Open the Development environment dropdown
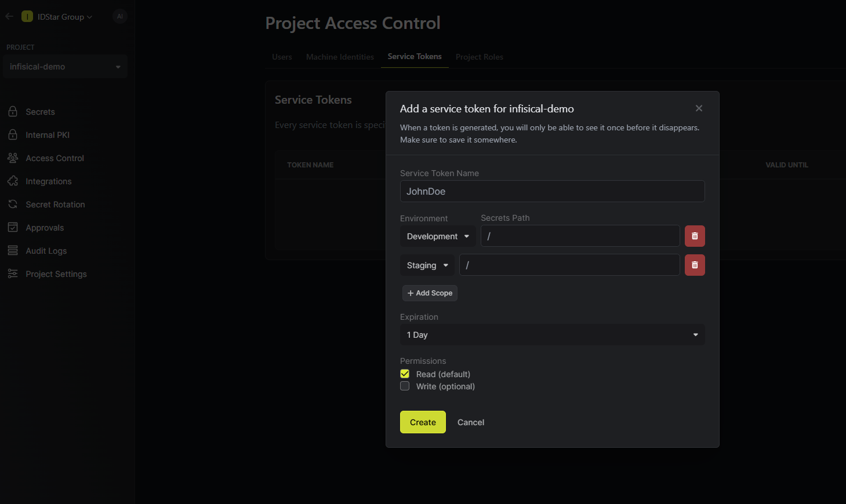846x504 pixels. [x=438, y=236]
